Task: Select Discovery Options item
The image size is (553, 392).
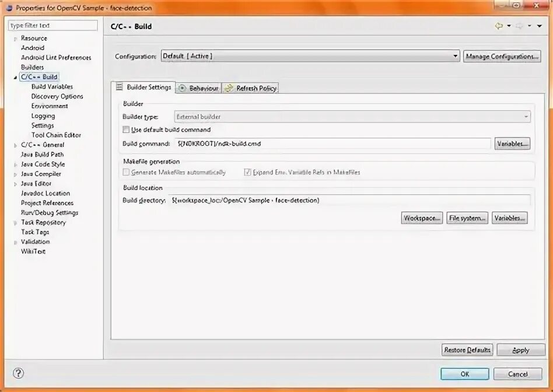Action: tap(57, 96)
